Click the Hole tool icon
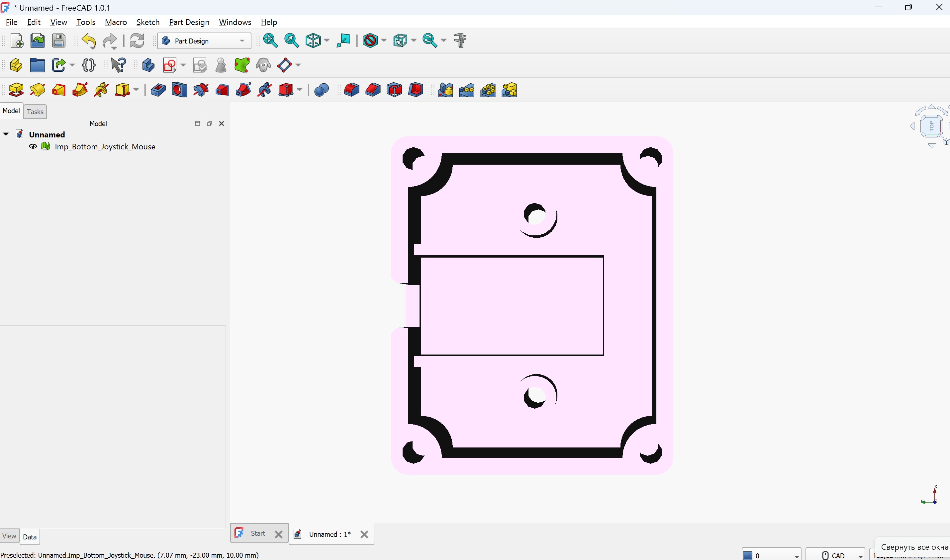Screen dimensions: 950x560 179,90
